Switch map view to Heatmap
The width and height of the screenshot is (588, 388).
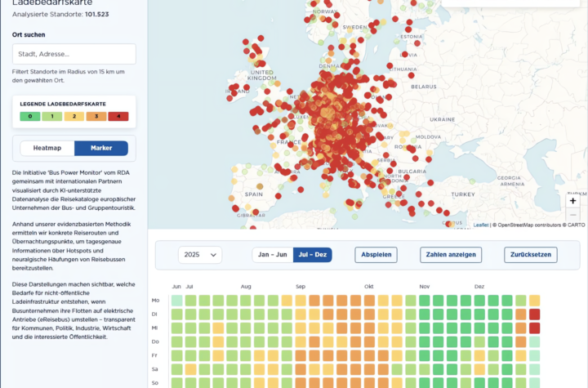(x=47, y=148)
